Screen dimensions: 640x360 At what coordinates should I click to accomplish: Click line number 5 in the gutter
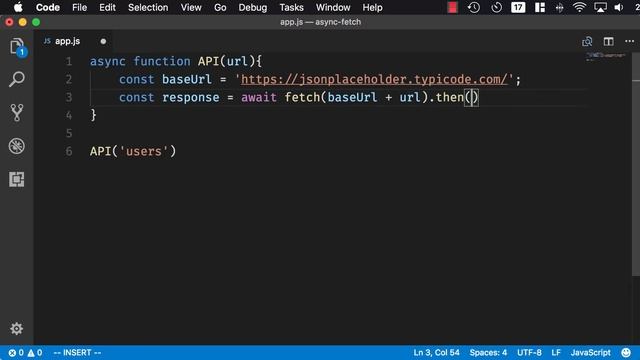coord(69,133)
